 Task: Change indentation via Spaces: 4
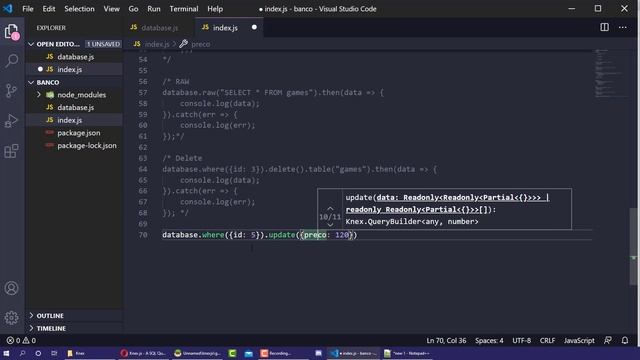(489, 340)
